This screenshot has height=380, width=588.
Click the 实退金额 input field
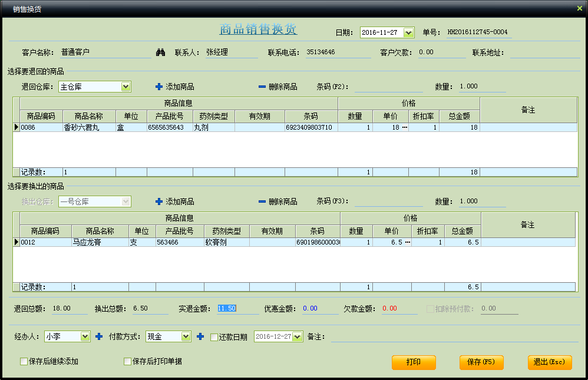[x=238, y=309]
